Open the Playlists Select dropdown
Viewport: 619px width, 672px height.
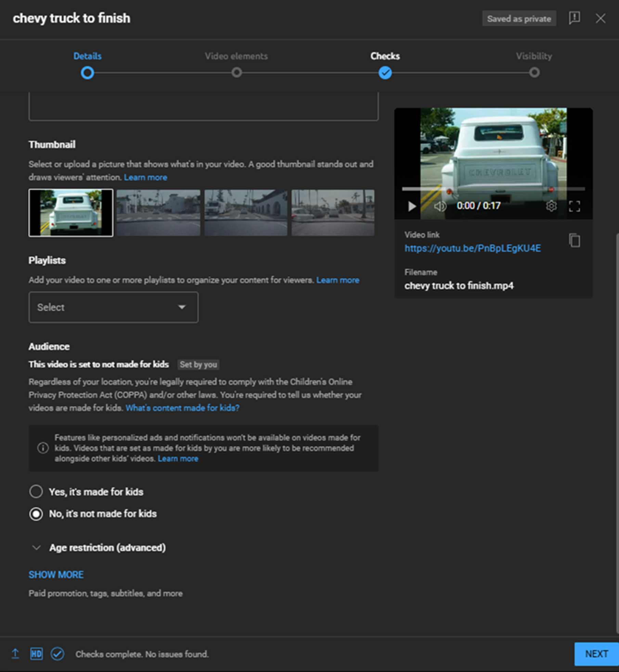click(x=113, y=307)
